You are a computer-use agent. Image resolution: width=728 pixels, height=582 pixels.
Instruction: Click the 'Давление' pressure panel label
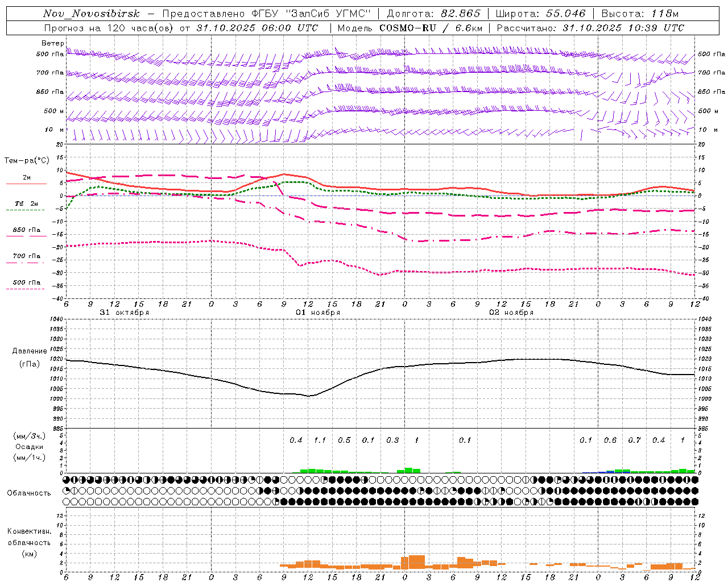pyautogui.click(x=30, y=351)
